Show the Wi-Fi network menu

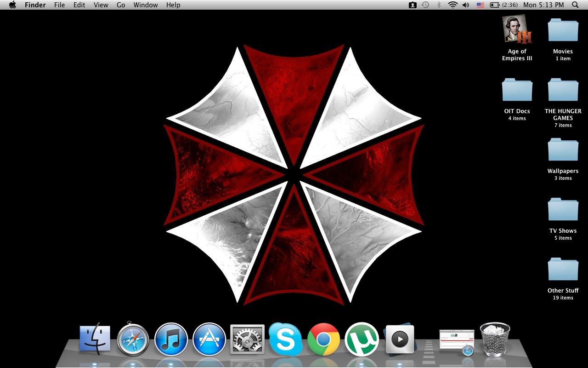point(453,5)
